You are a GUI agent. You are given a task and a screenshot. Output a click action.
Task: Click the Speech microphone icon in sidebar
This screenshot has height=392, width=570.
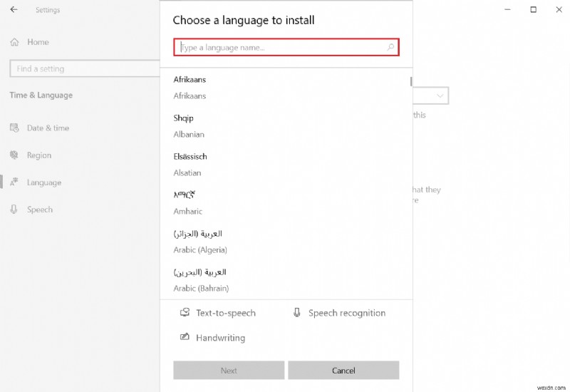click(14, 210)
